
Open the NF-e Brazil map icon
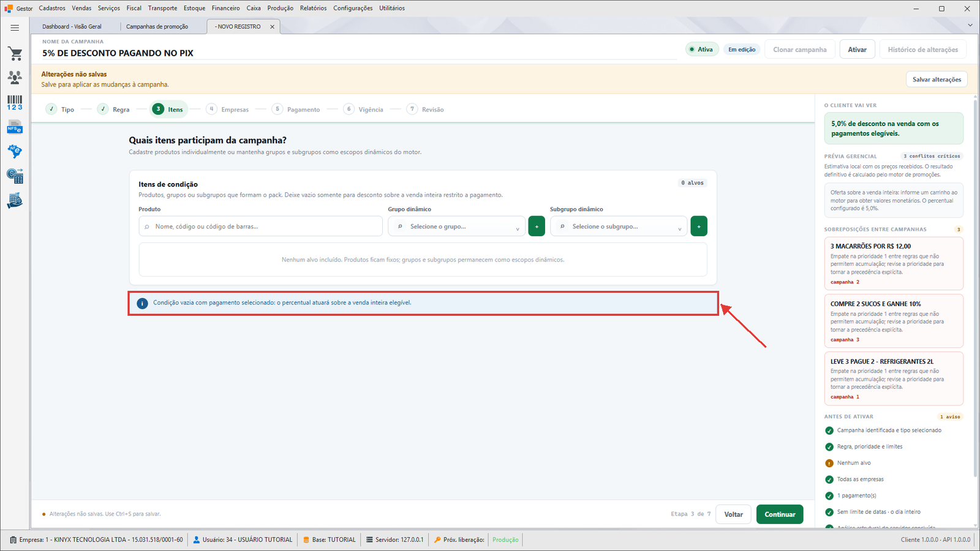pyautogui.click(x=15, y=151)
